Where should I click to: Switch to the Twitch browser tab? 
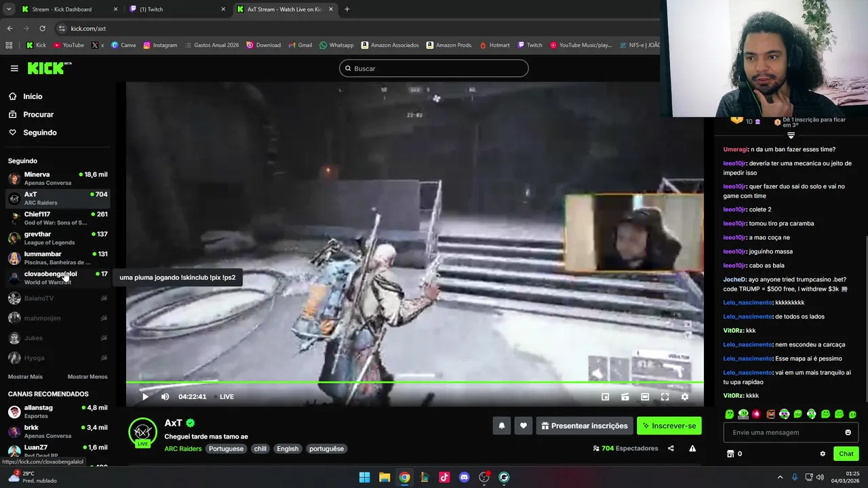(x=176, y=9)
